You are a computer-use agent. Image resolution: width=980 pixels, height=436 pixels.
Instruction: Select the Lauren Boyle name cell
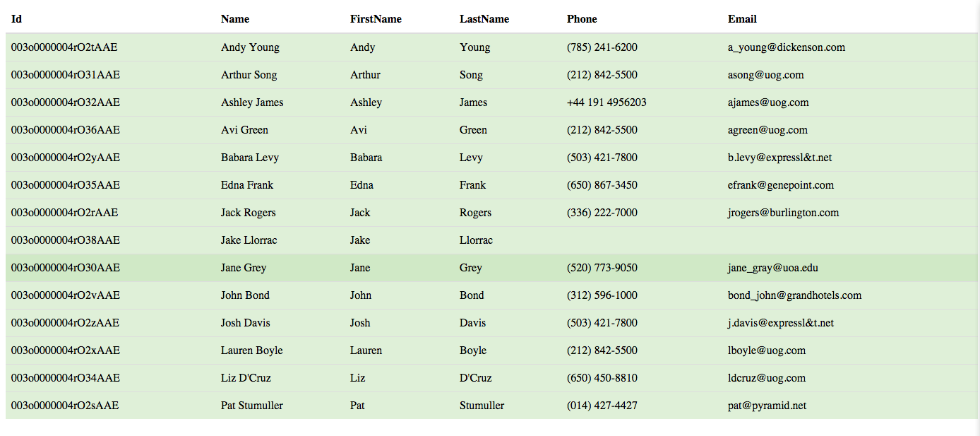(x=252, y=350)
